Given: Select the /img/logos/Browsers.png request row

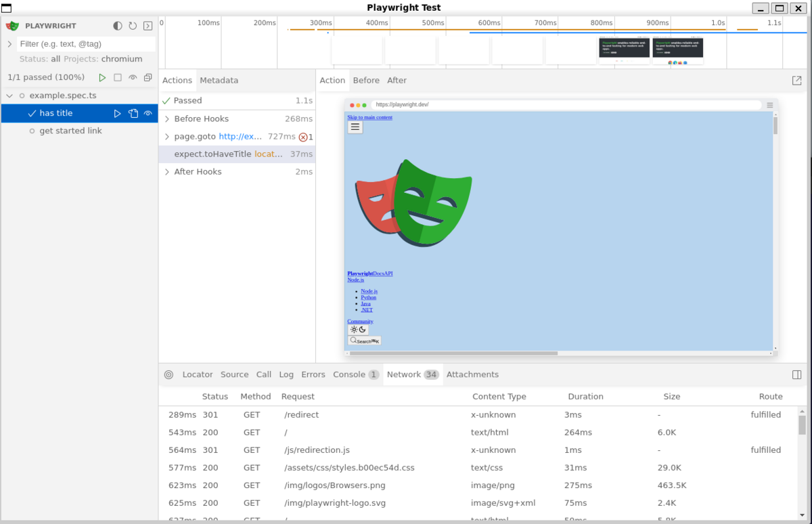Looking at the screenshot, I should pos(478,485).
